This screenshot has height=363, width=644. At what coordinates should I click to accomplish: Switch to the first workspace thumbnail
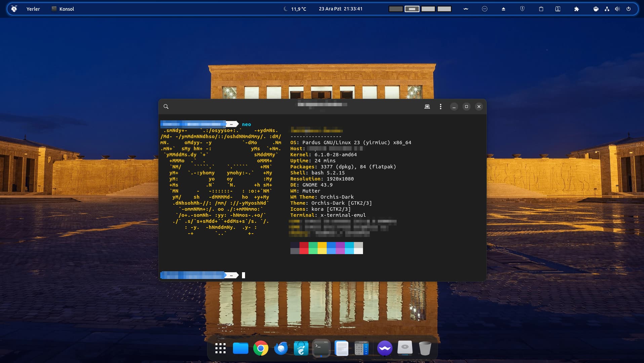pyautogui.click(x=396, y=9)
